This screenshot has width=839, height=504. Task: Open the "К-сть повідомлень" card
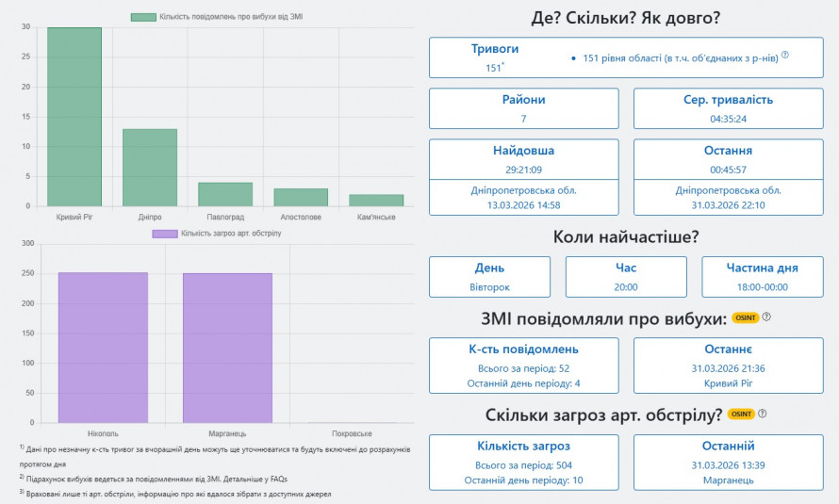pos(523,365)
